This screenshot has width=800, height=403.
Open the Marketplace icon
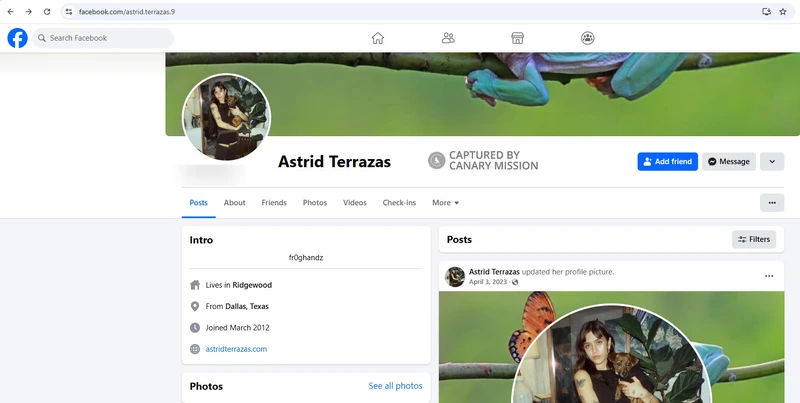[517, 38]
